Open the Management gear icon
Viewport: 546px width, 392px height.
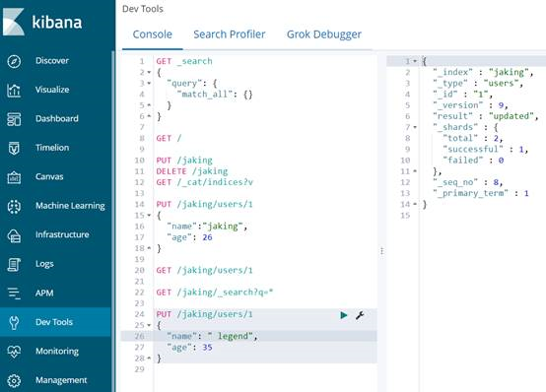(14, 380)
